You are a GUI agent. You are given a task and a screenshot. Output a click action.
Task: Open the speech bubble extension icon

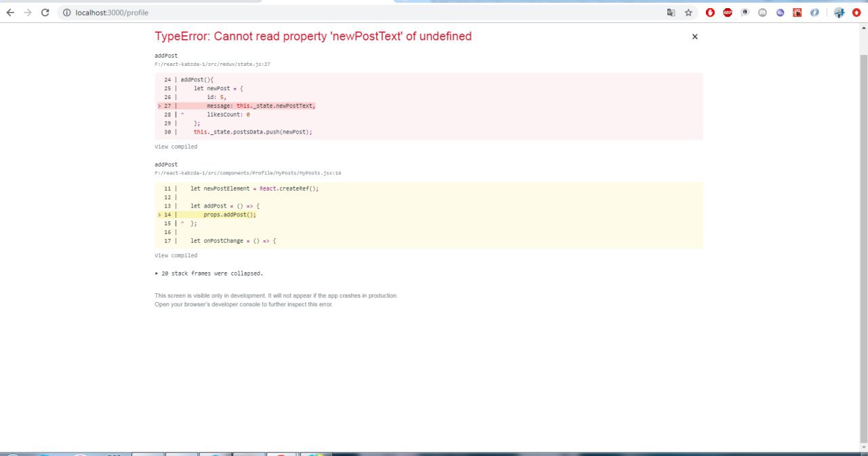745,12
